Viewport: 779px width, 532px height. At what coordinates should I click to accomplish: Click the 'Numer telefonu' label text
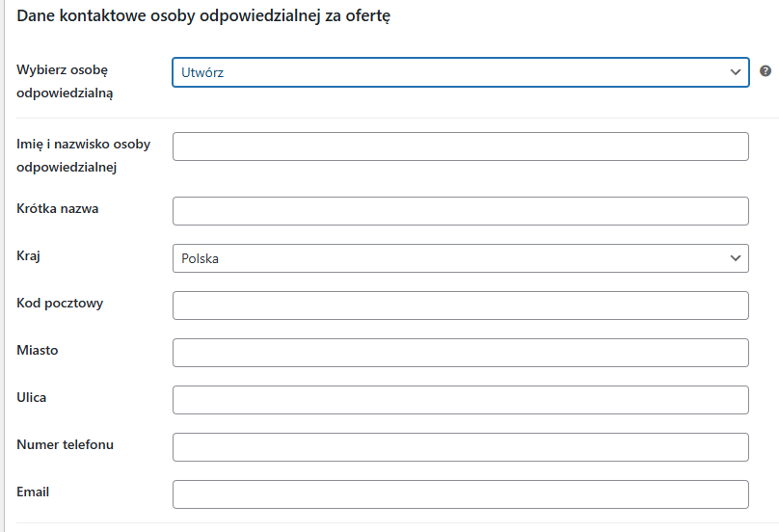pos(66,444)
